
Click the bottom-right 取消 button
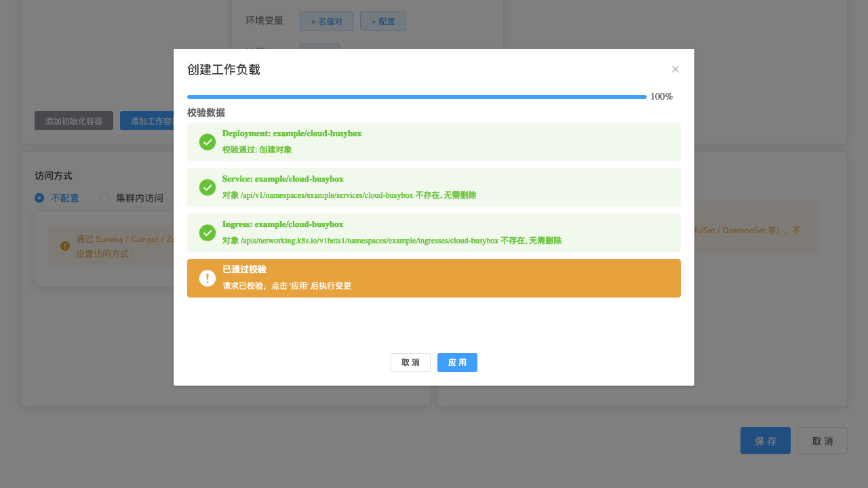[x=822, y=441]
